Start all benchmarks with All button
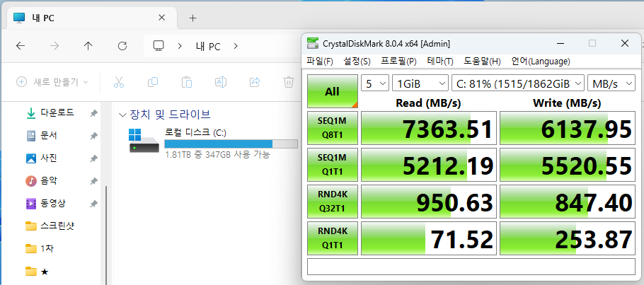The image size is (644, 285). point(333,91)
